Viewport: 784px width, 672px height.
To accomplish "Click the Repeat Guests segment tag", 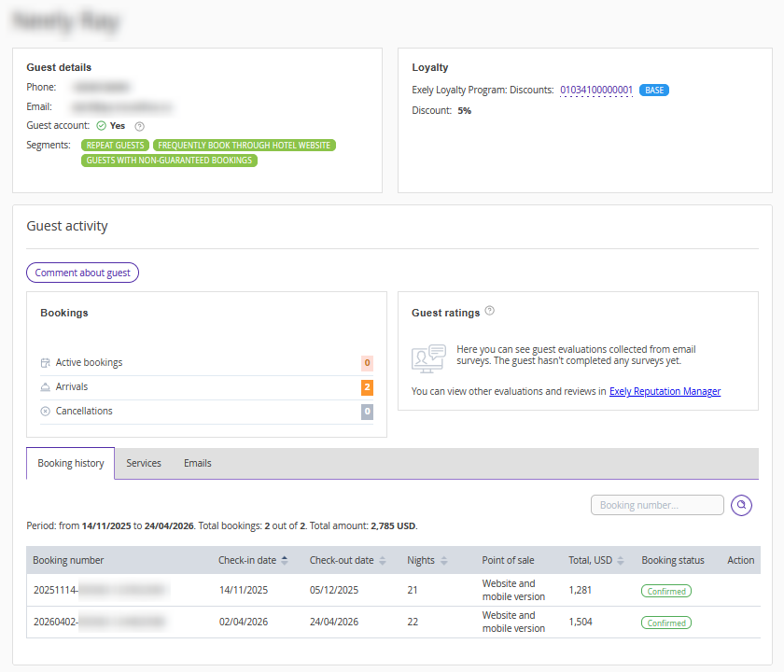I will point(116,146).
